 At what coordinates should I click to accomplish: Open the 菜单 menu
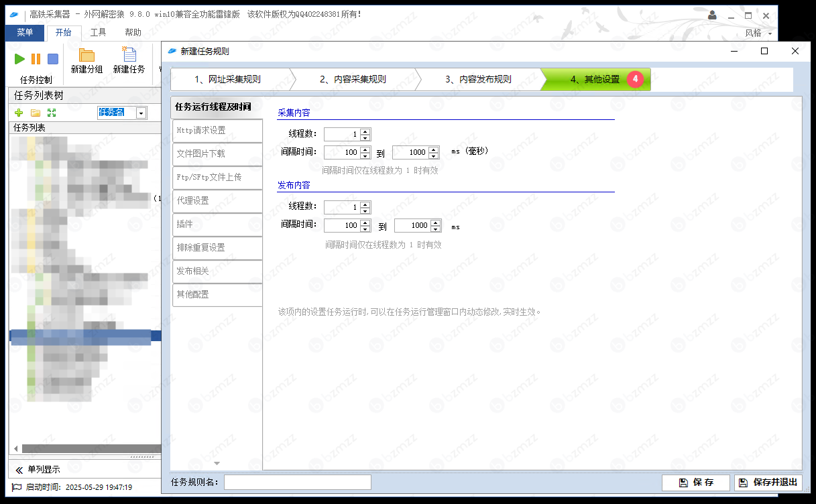click(x=25, y=33)
